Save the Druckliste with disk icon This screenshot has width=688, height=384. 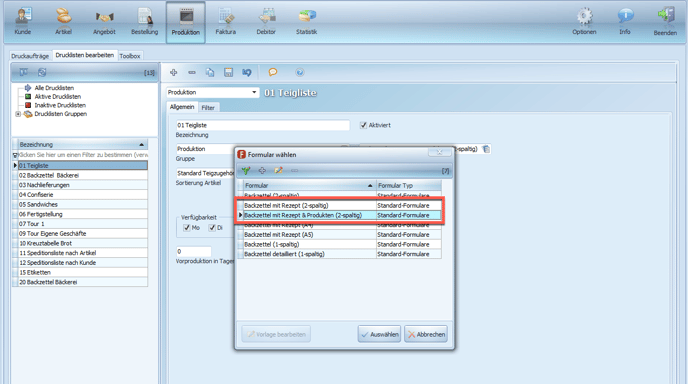coord(229,72)
